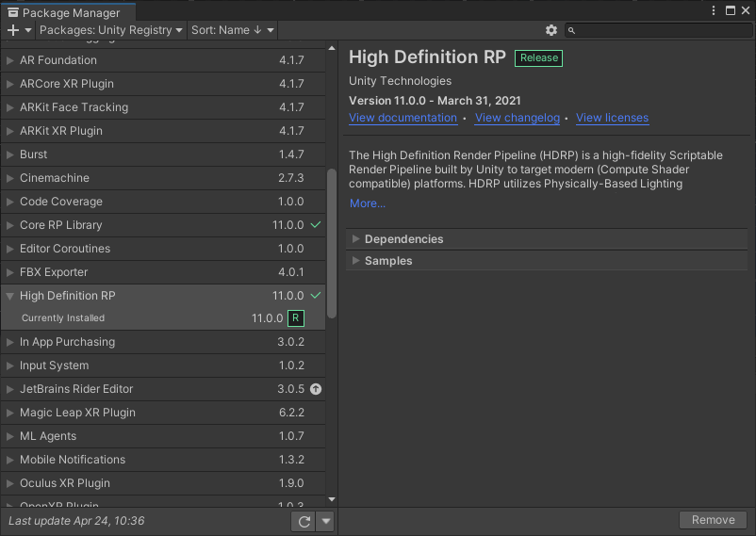
Task: Select the Input System package
Action: (163, 365)
